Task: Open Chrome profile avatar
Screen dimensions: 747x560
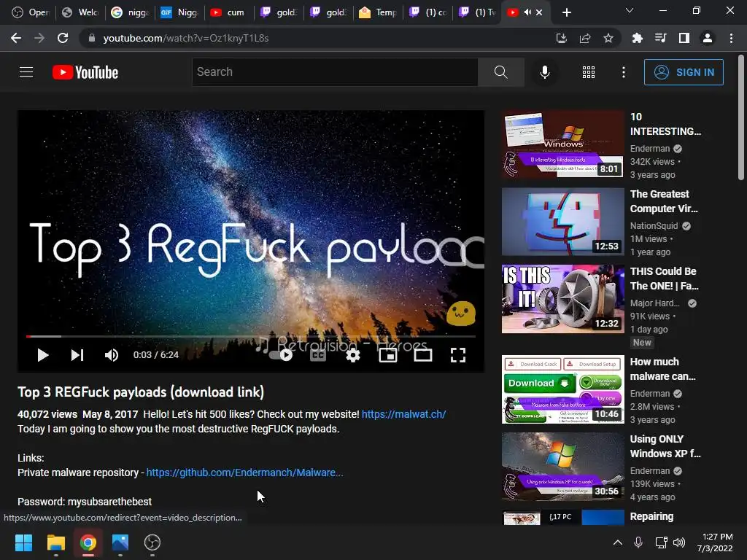Action: (708, 38)
